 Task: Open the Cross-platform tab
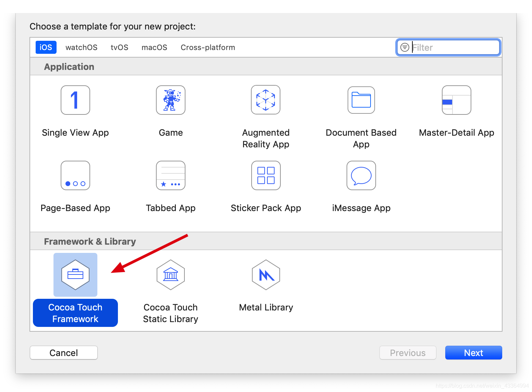tap(208, 47)
